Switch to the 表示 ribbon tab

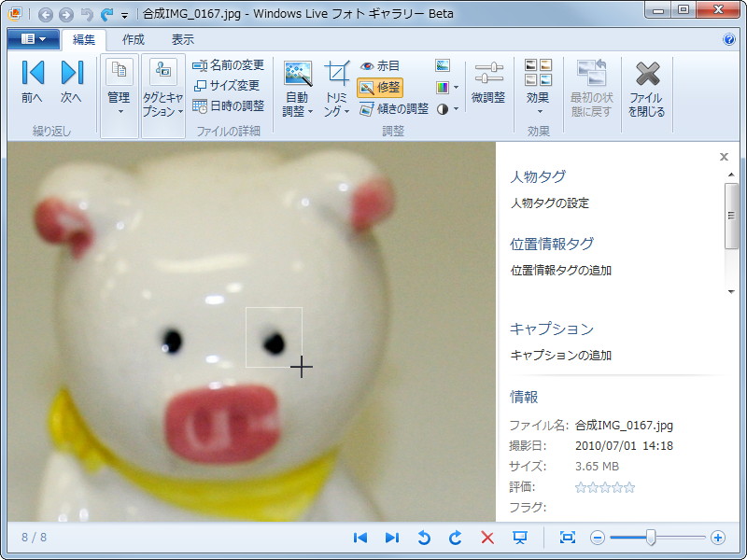(183, 40)
